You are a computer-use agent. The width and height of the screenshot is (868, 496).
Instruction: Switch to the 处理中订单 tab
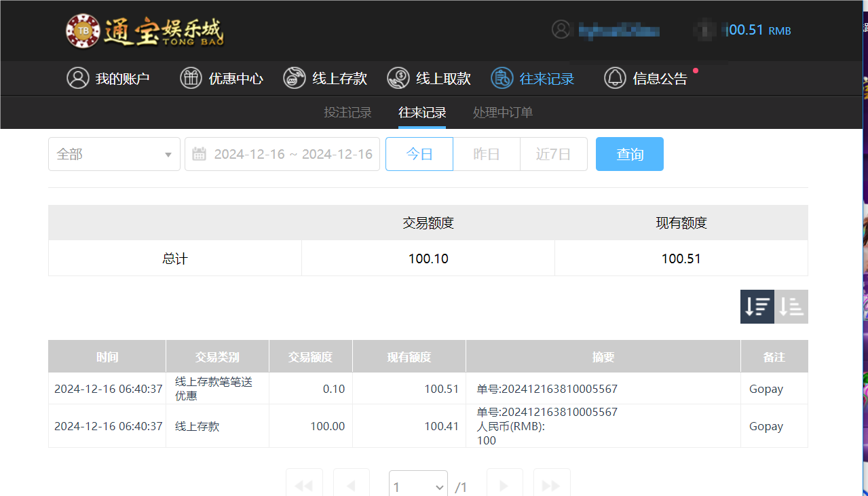coord(502,112)
